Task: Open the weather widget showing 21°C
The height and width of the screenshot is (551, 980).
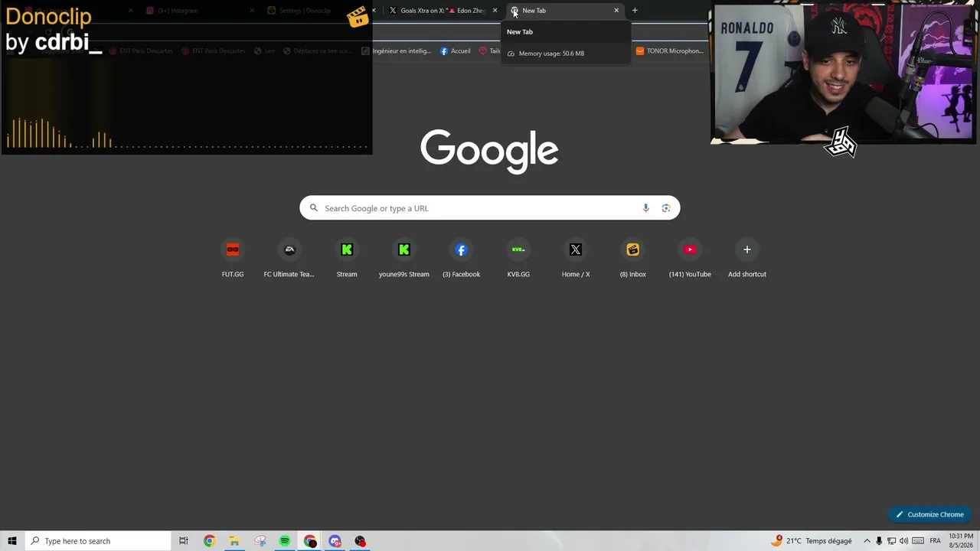Action: (x=813, y=541)
